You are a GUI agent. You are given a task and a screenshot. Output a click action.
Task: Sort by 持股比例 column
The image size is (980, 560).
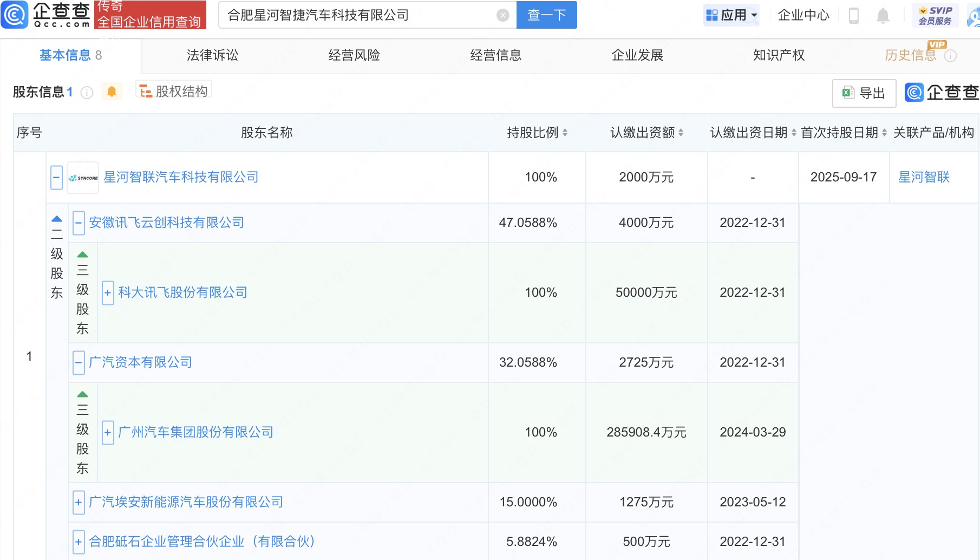pyautogui.click(x=565, y=133)
